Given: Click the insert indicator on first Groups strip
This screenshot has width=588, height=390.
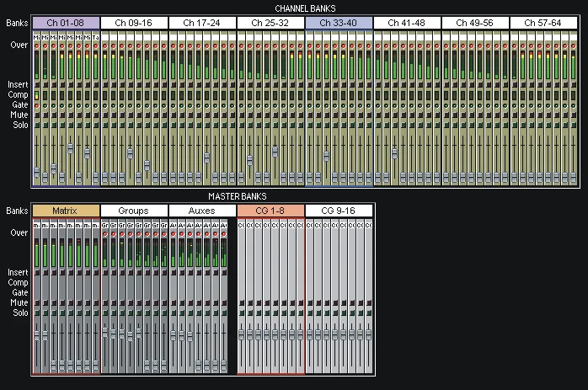Looking at the screenshot, I should [105, 273].
